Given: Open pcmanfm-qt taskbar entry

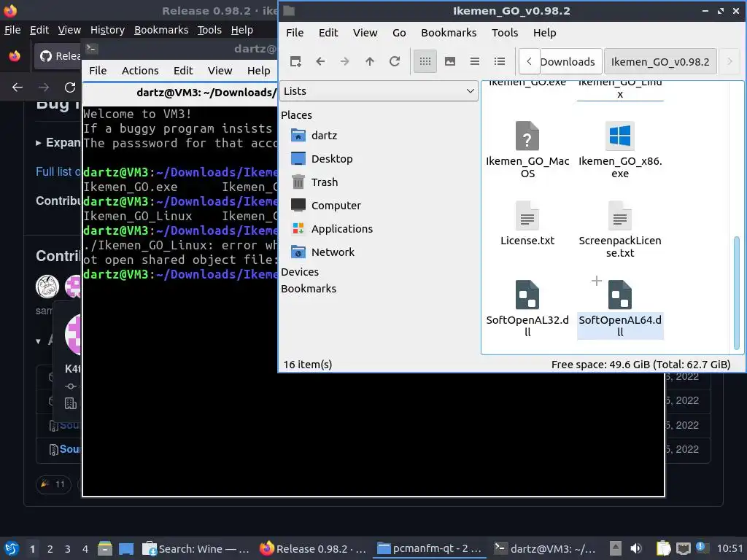Looking at the screenshot, I should click(429, 549).
